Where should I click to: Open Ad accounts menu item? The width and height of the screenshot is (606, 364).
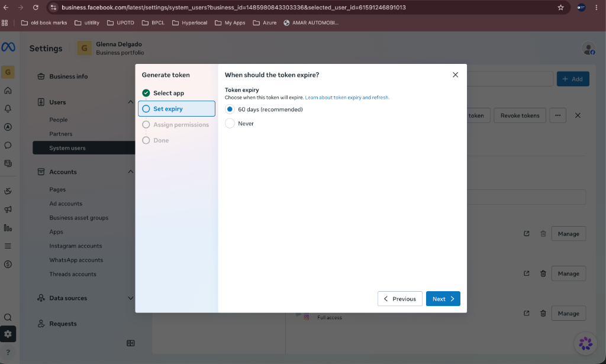[66, 204]
